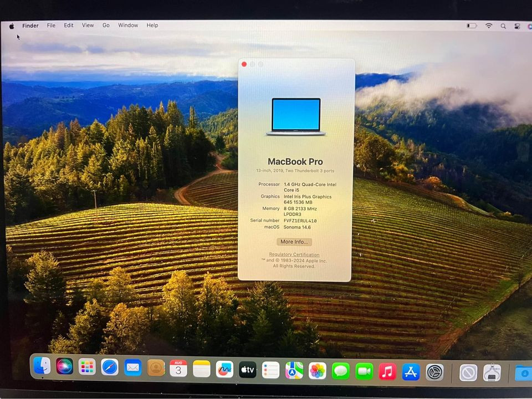Open Calendar showing Aug 3
This screenshot has width=532, height=399.
pyautogui.click(x=178, y=368)
